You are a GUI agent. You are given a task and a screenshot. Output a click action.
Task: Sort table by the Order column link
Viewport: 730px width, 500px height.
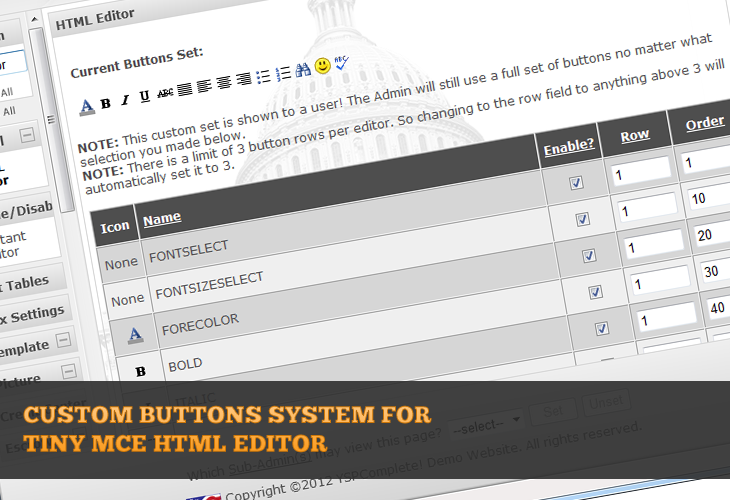tap(705, 123)
